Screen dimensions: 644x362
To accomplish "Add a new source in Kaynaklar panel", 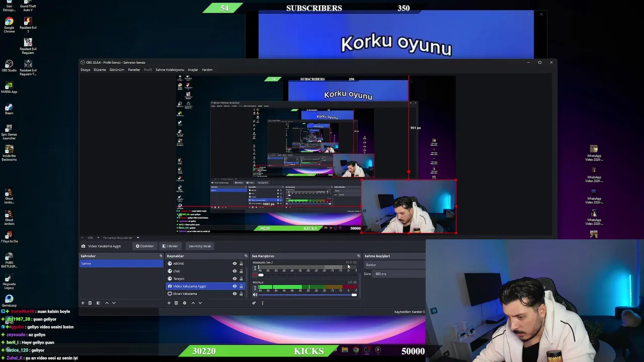I will [x=169, y=303].
